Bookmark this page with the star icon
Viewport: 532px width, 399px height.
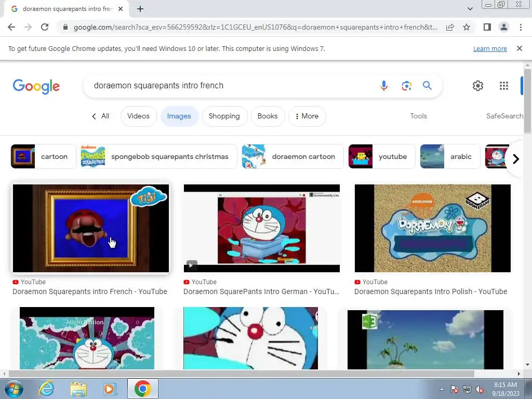[467, 27]
